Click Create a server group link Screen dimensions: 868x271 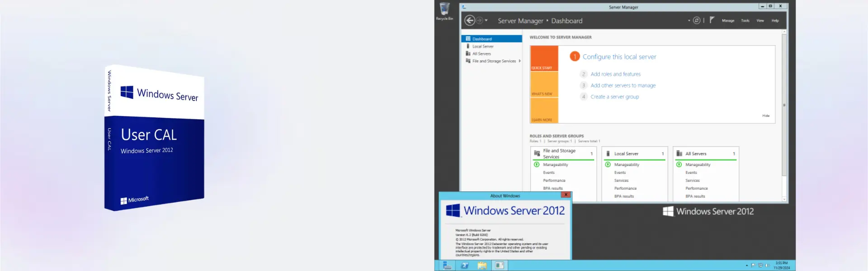tap(614, 97)
